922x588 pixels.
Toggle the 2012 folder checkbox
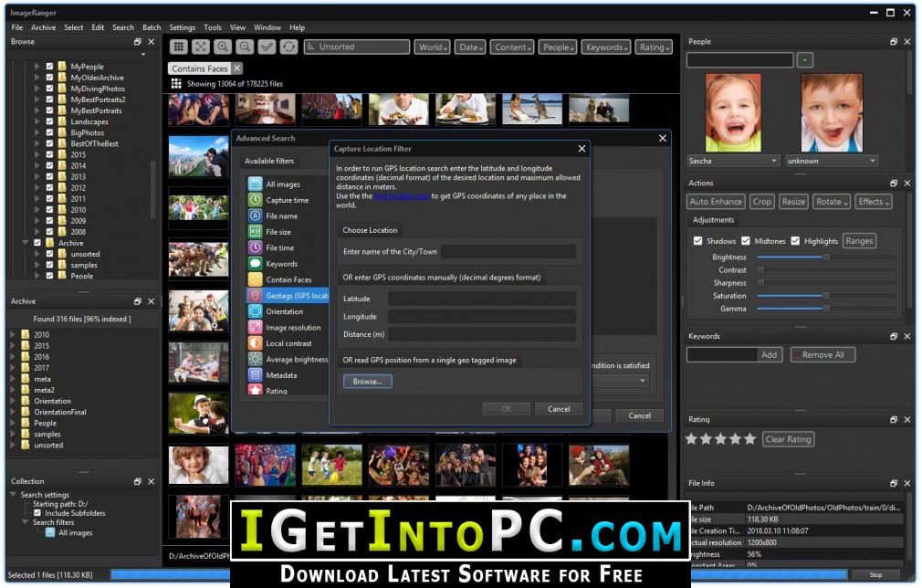click(49, 187)
